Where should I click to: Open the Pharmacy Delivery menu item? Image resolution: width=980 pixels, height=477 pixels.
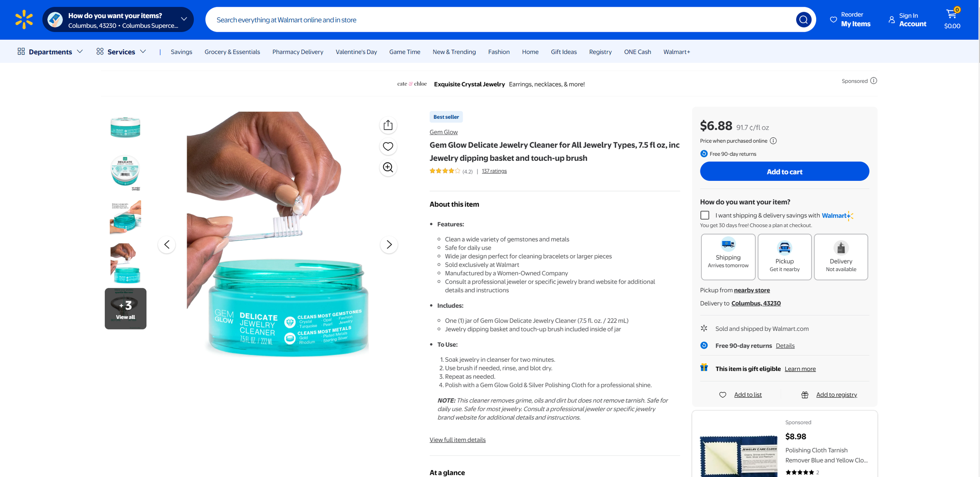pos(298,52)
